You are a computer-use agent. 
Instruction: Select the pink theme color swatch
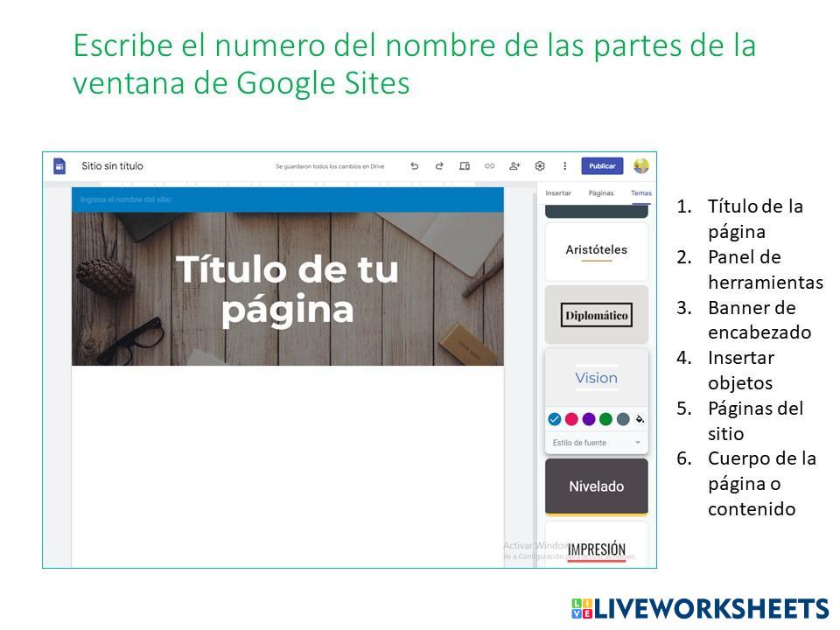pyautogui.click(x=571, y=419)
